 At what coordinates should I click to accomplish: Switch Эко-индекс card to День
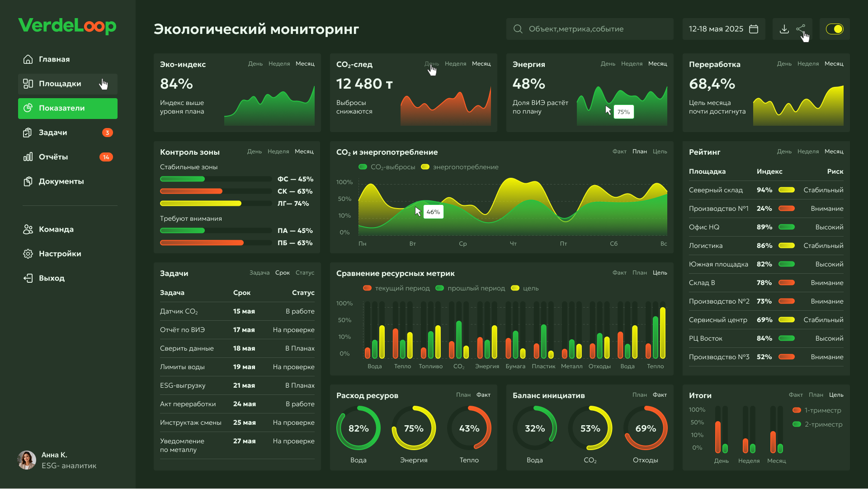point(255,64)
